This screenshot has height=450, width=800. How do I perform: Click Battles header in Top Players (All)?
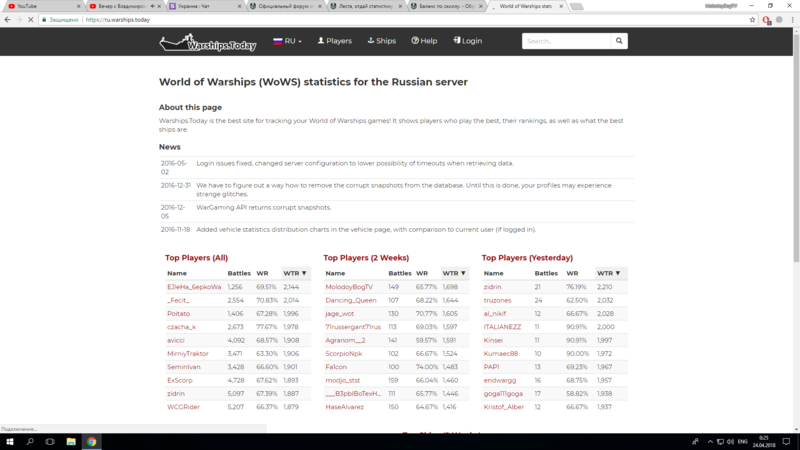pyautogui.click(x=239, y=273)
